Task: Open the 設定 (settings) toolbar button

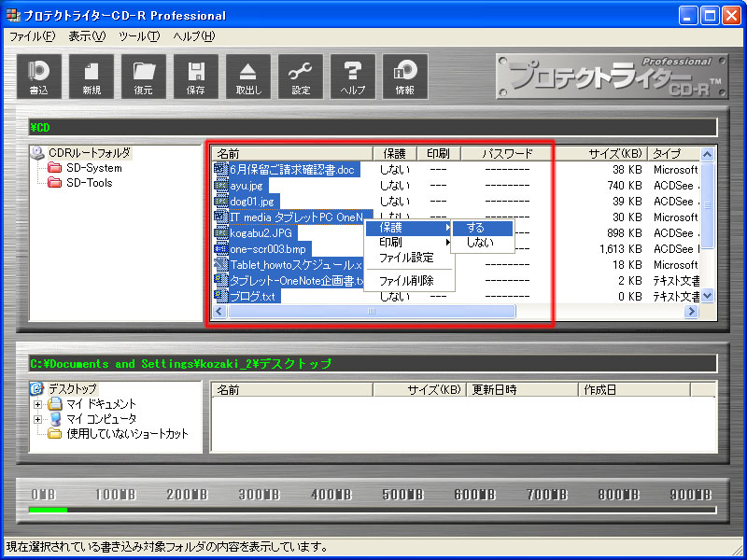Action: coord(301,77)
